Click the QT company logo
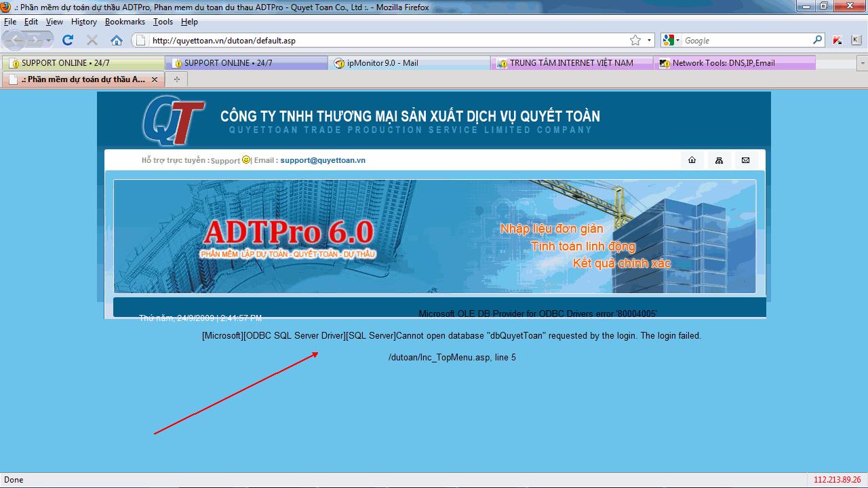Screen dimensions: 868x488 point(173,121)
